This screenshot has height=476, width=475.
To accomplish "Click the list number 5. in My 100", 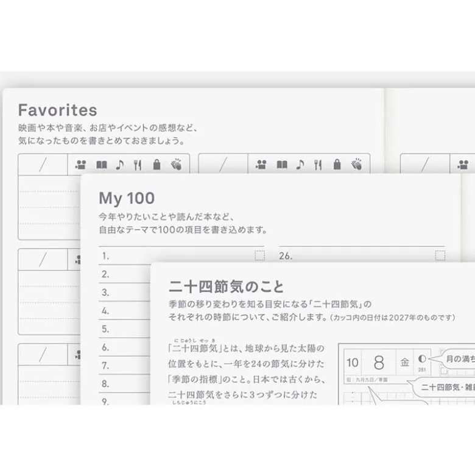I will (105, 329).
